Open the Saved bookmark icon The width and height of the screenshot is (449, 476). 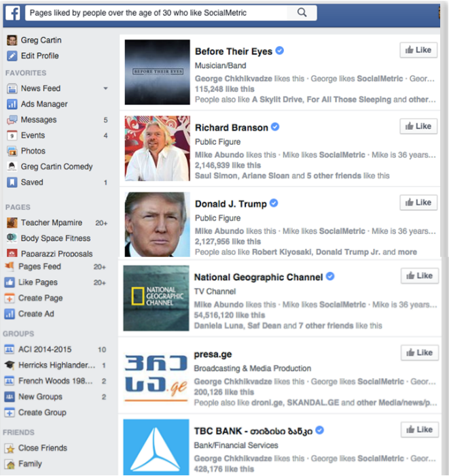pos(12,182)
